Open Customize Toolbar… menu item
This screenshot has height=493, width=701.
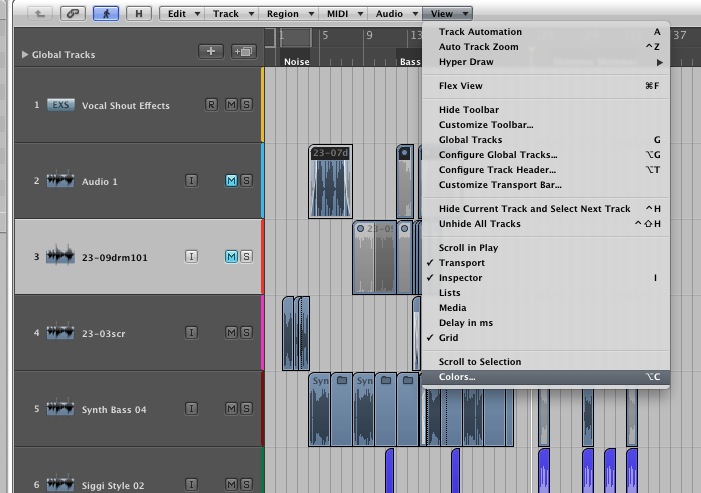click(546, 125)
